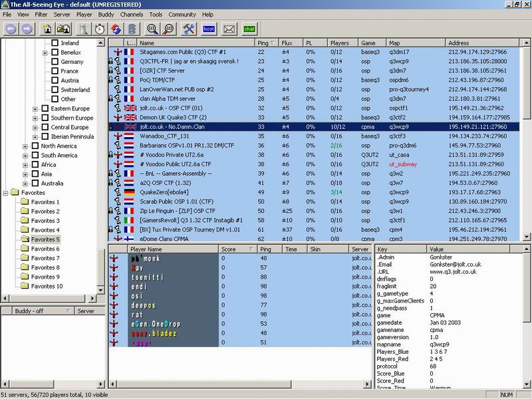Open the Channels menu

point(132,15)
